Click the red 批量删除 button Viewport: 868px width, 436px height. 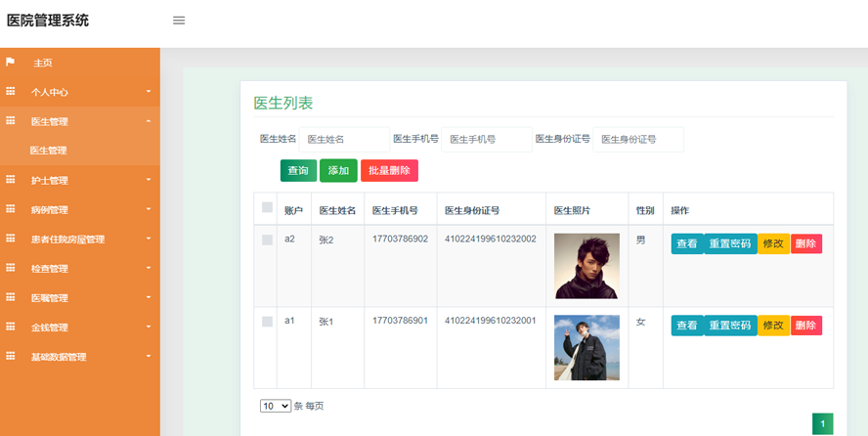tap(389, 170)
